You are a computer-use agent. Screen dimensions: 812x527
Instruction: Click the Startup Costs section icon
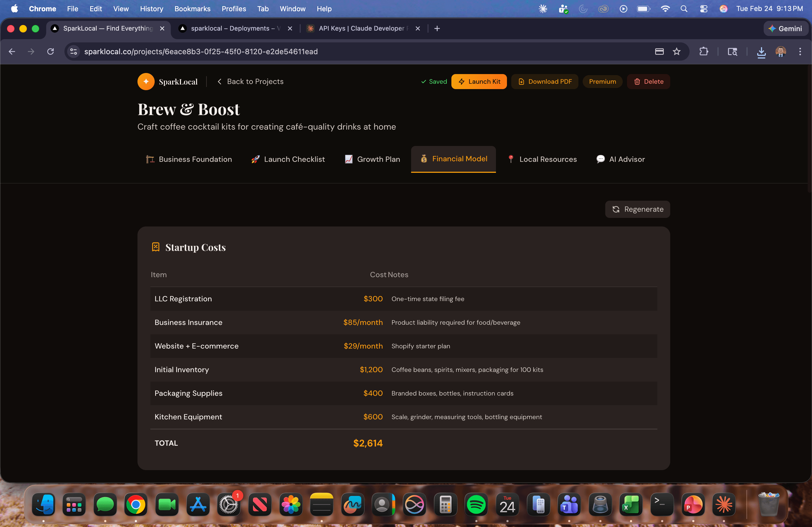pos(155,247)
